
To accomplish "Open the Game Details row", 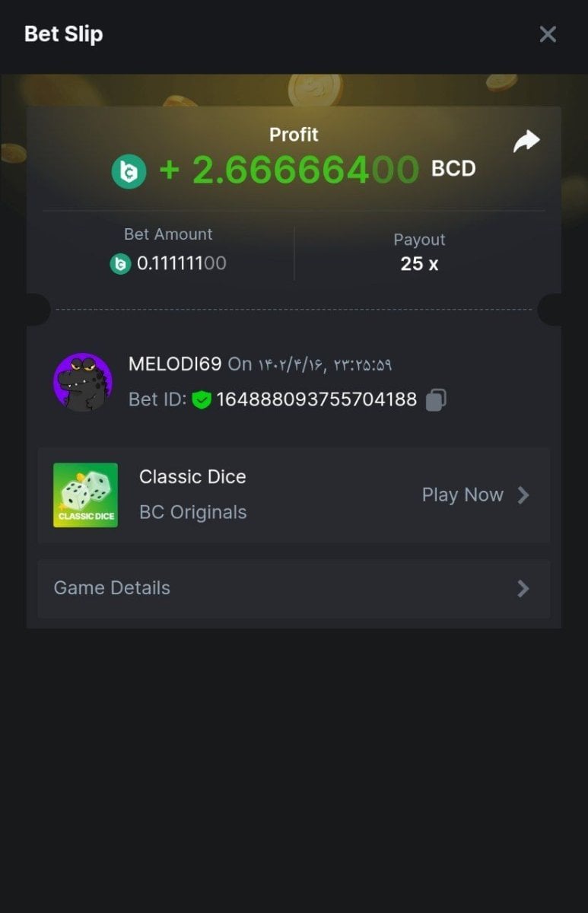I will point(294,589).
